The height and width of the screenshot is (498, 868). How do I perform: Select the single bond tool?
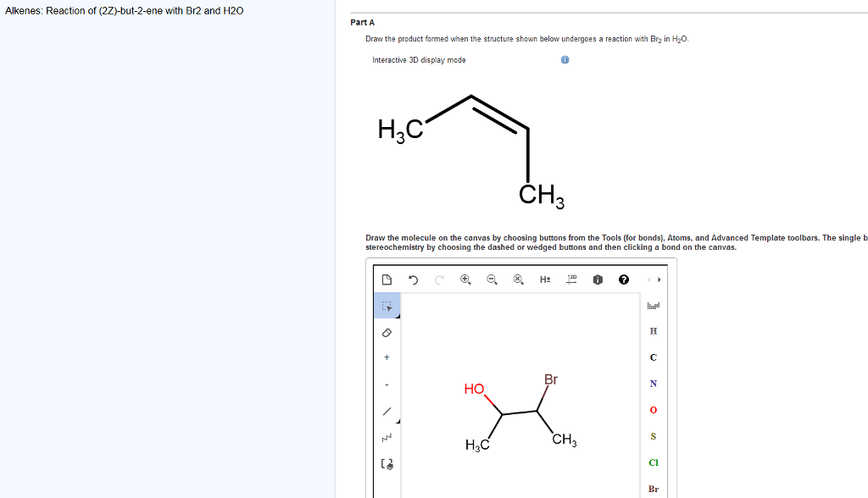click(x=387, y=411)
